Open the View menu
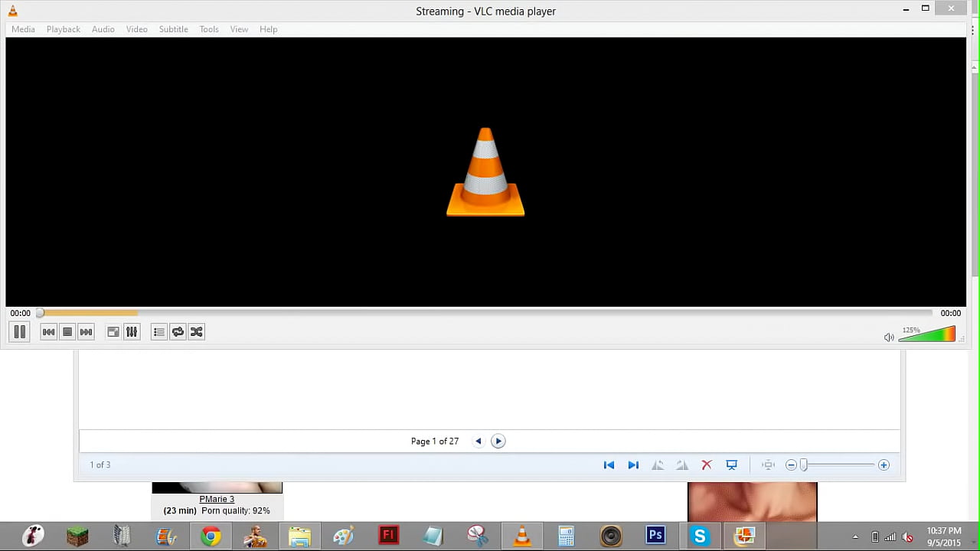Viewport: 980px width, 551px height. (x=239, y=29)
